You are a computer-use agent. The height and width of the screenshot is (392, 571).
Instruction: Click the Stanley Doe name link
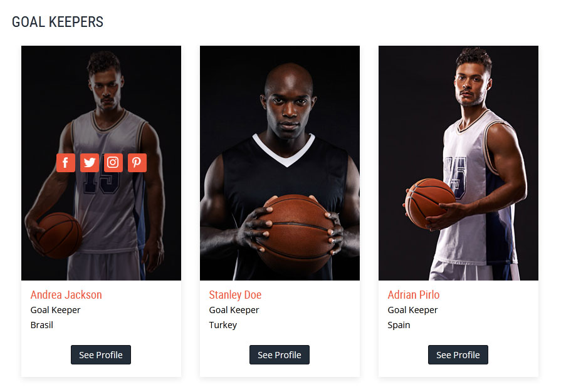click(235, 294)
